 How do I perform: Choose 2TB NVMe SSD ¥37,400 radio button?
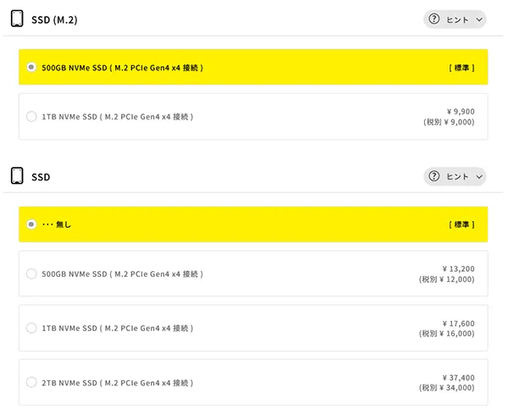tap(31, 382)
